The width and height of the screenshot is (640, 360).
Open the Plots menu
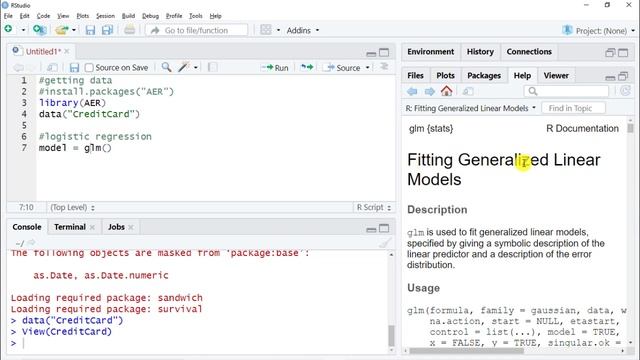pos(82,16)
